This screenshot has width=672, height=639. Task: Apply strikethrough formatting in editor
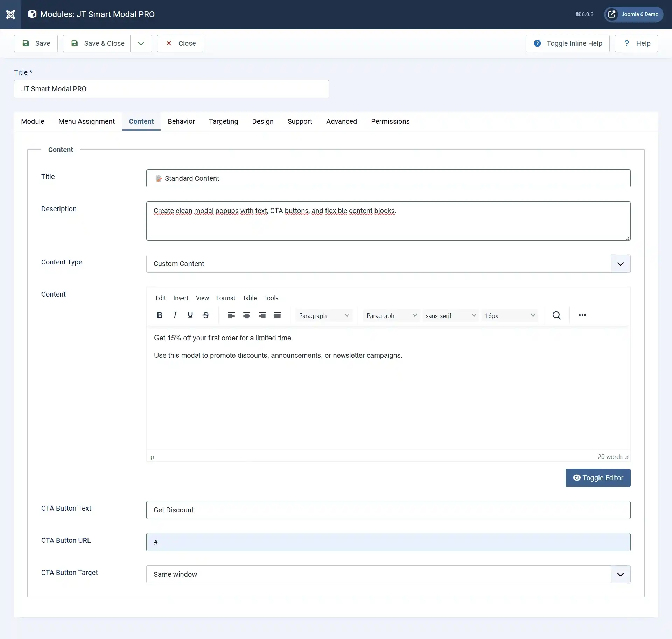[206, 315]
